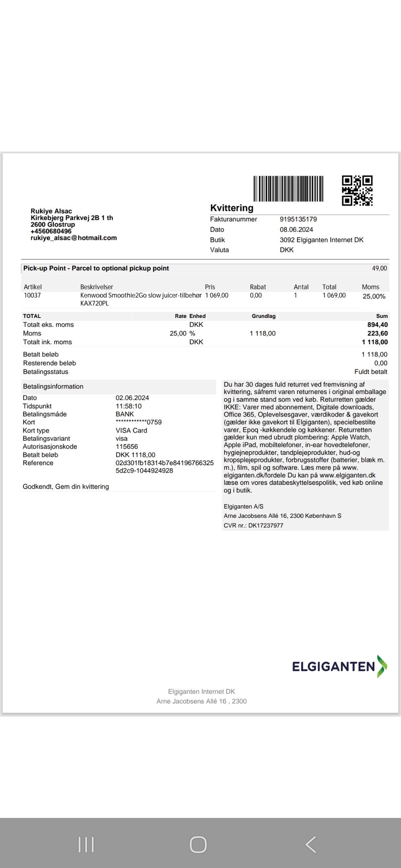Tap the Android home button icon
The image size is (401, 868).
pyautogui.click(x=198, y=845)
